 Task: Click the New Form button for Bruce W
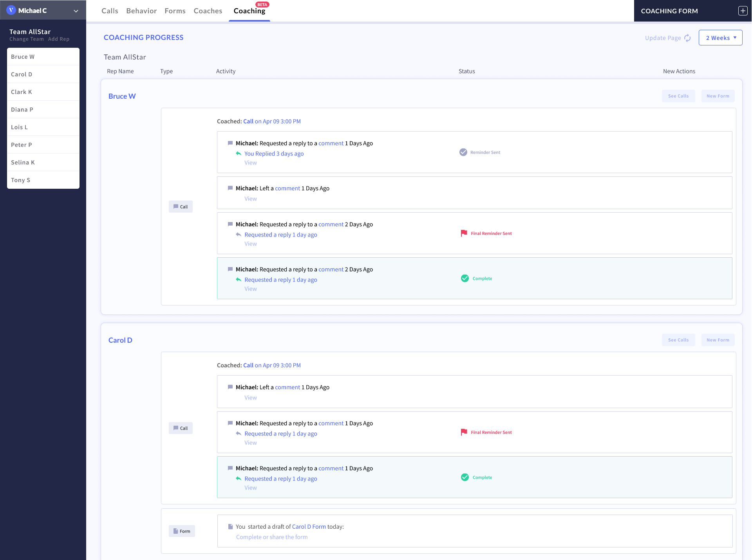718,96
